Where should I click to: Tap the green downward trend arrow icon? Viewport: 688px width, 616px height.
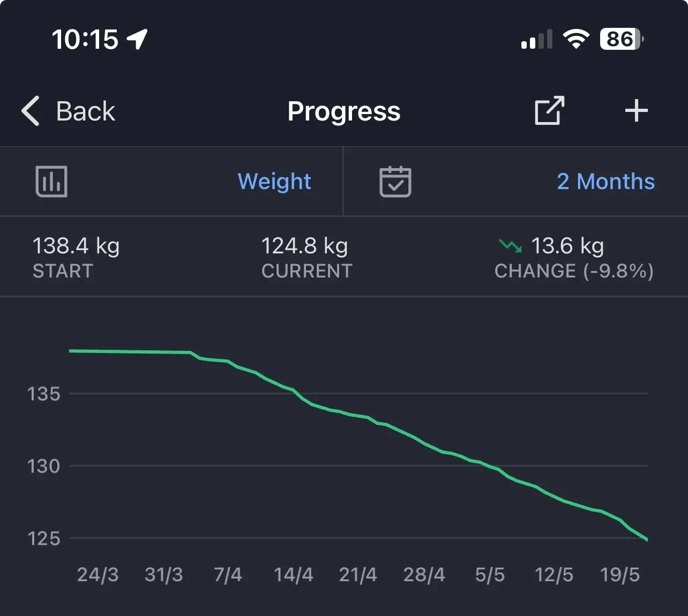[x=510, y=246]
